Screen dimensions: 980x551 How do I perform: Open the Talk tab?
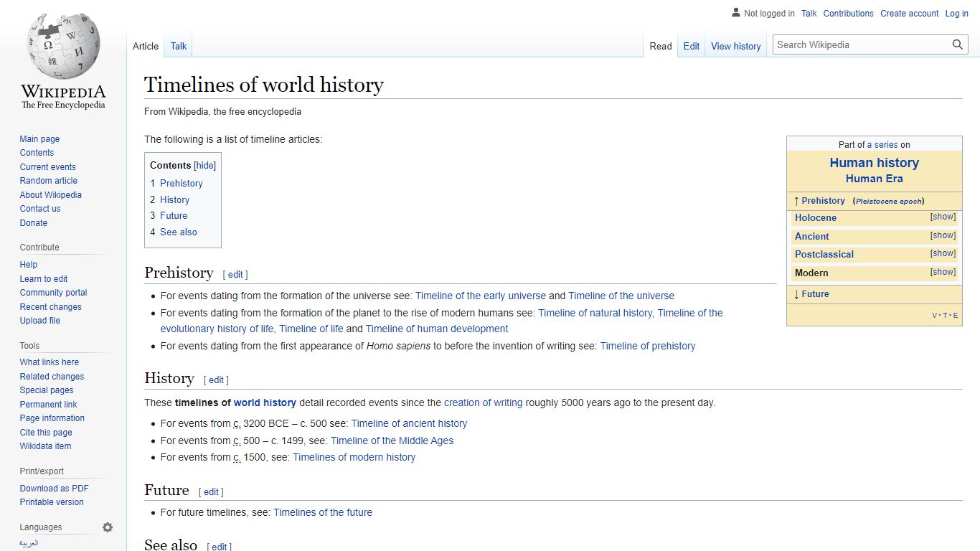point(179,46)
